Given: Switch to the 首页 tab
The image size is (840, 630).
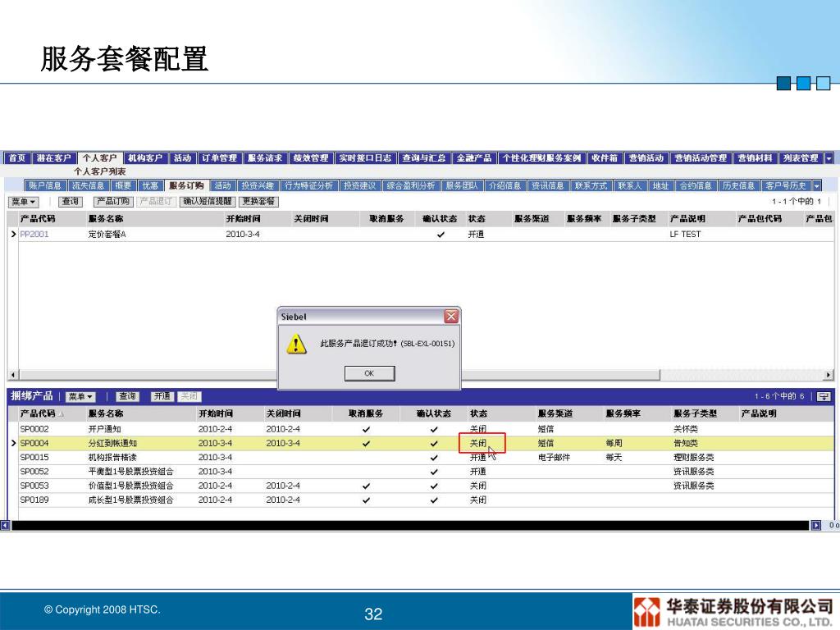Looking at the screenshot, I should click(17, 158).
